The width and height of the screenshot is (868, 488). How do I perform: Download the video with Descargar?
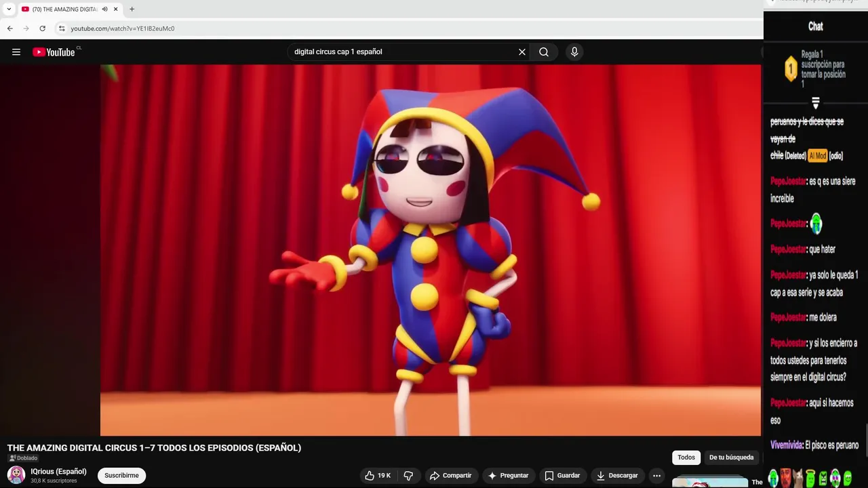tap(616, 476)
